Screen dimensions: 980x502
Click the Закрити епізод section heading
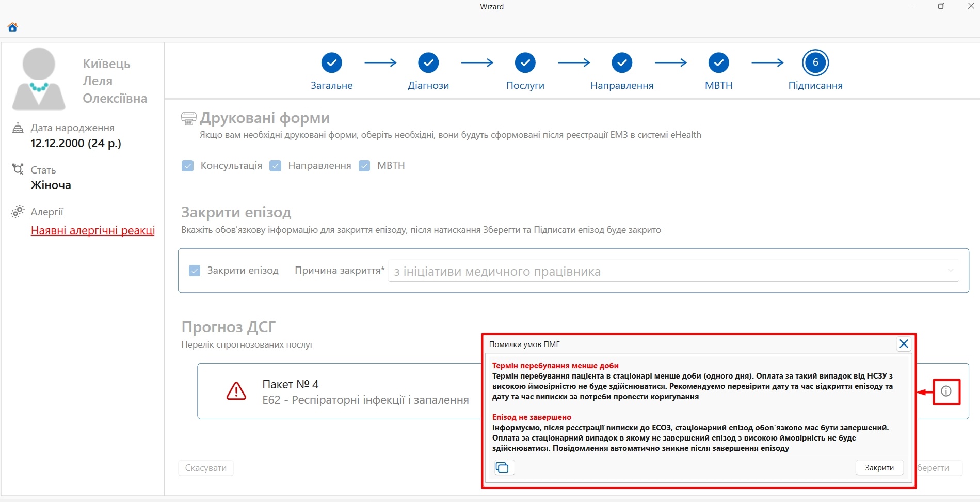(x=236, y=212)
